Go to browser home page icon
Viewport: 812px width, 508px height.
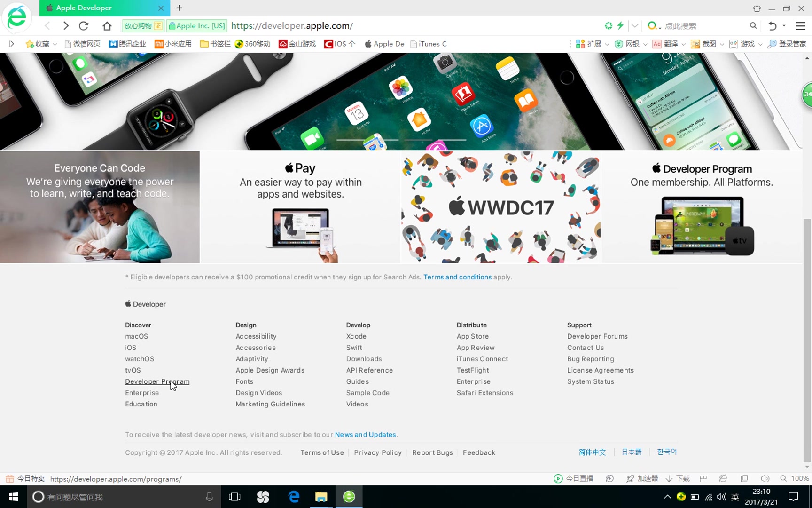click(107, 26)
